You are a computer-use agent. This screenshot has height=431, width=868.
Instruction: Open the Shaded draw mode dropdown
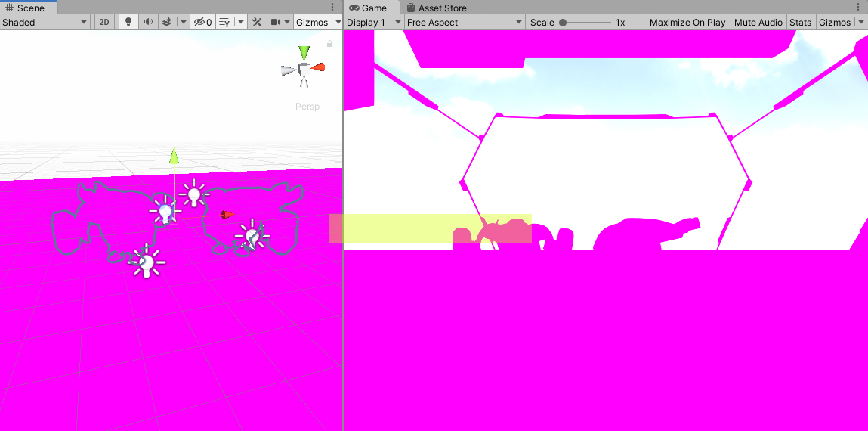tap(45, 22)
